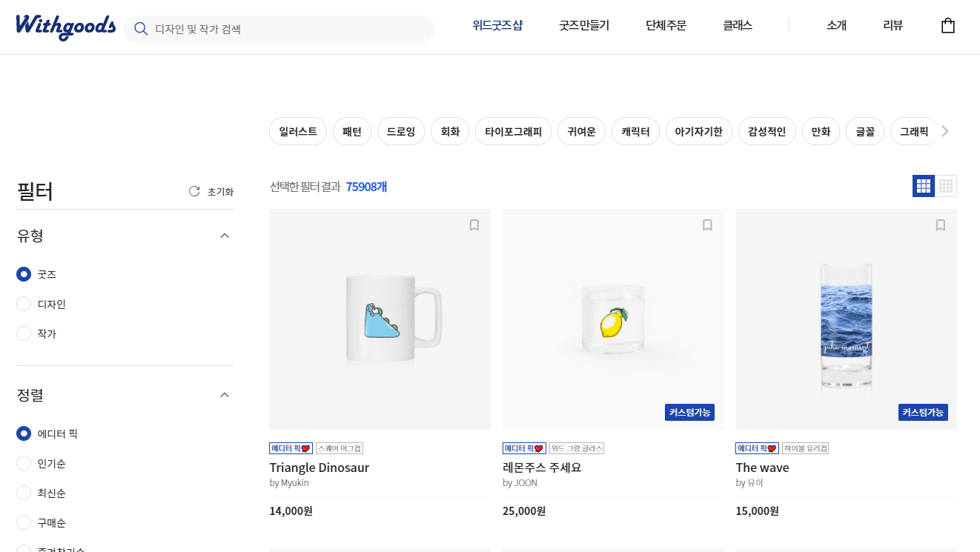Sort by 최신순
The image size is (980, 552).
coord(24,493)
